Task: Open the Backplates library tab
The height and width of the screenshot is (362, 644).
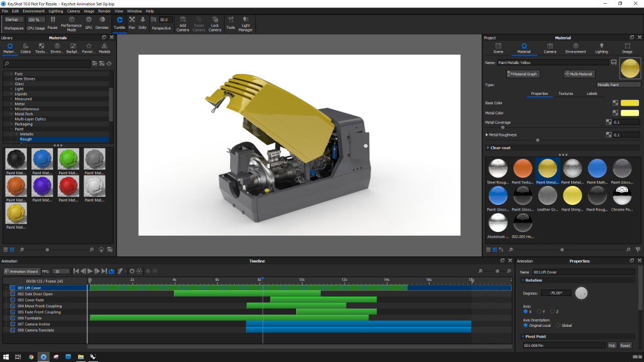Action: tap(73, 48)
